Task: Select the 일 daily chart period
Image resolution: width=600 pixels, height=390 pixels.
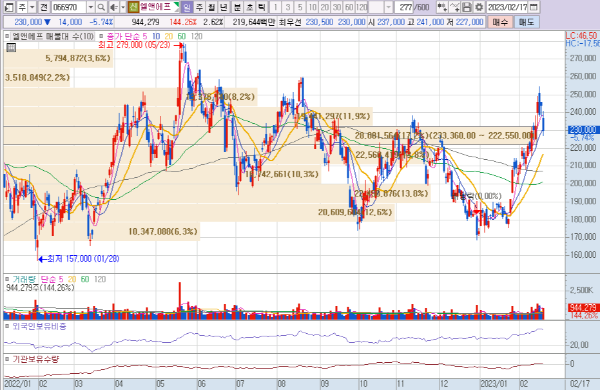Action: click(x=186, y=7)
